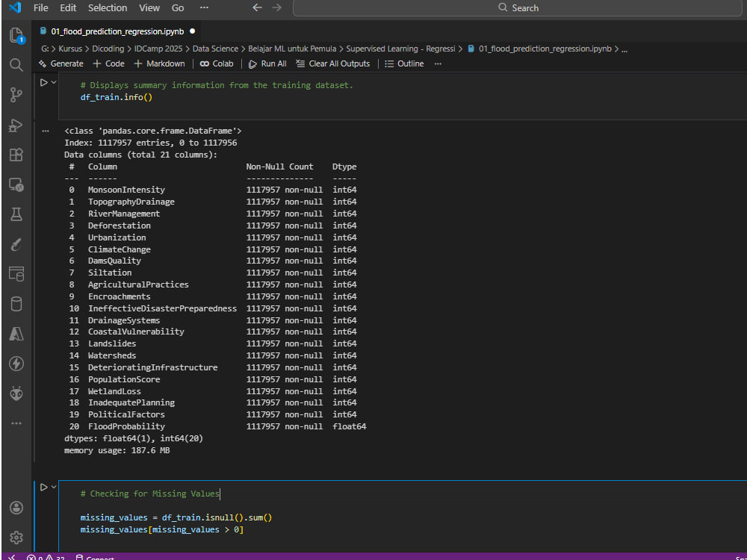Image resolution: width=747 pixels, height=560 pixels.
Task: Click the G: drive breadcrumb
Action: click(46, 49)
